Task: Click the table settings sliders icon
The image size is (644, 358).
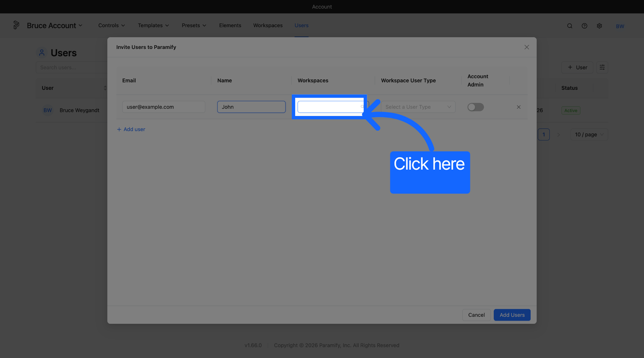Action: (602, 67)
